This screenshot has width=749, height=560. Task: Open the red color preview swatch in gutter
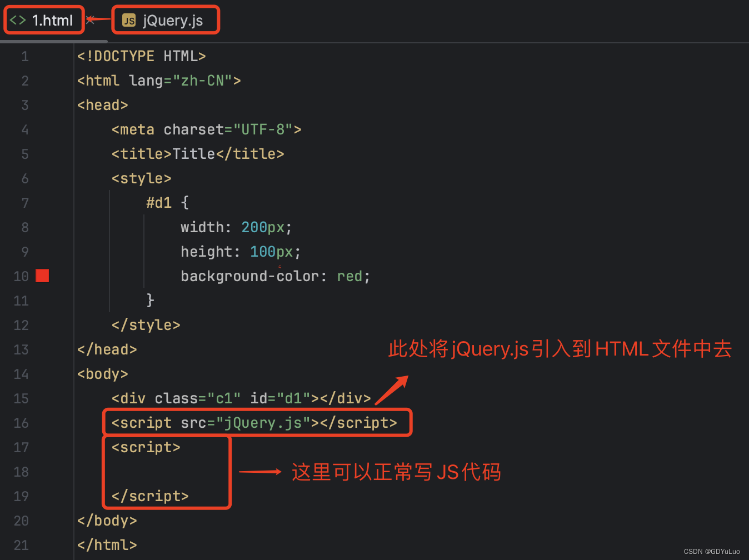(42, 276)
